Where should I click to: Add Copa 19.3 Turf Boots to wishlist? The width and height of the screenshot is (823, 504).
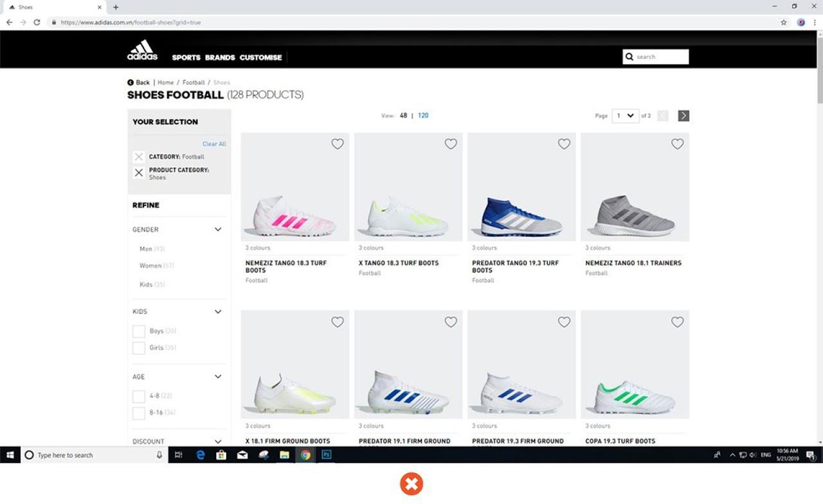click(x=677, y=322)
